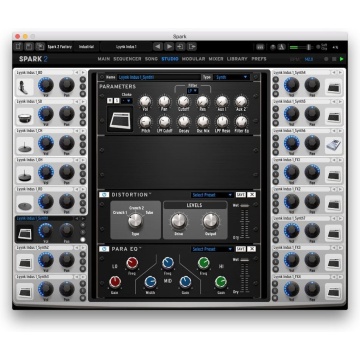Start playback with the green play button
Viewport: 360px width, 360px height.
pos(341,59)
